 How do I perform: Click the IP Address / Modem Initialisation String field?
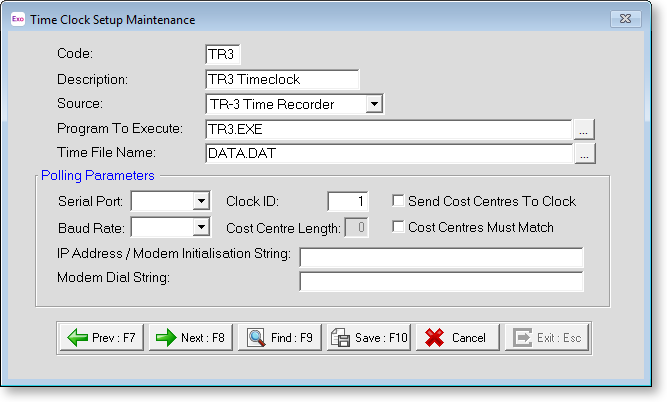coord(440,258)
